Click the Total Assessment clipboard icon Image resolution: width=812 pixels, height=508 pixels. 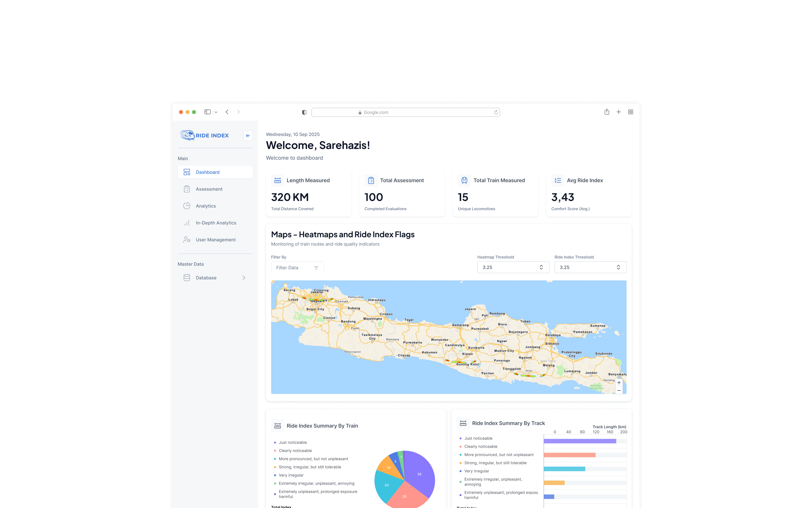pos(371,180)
